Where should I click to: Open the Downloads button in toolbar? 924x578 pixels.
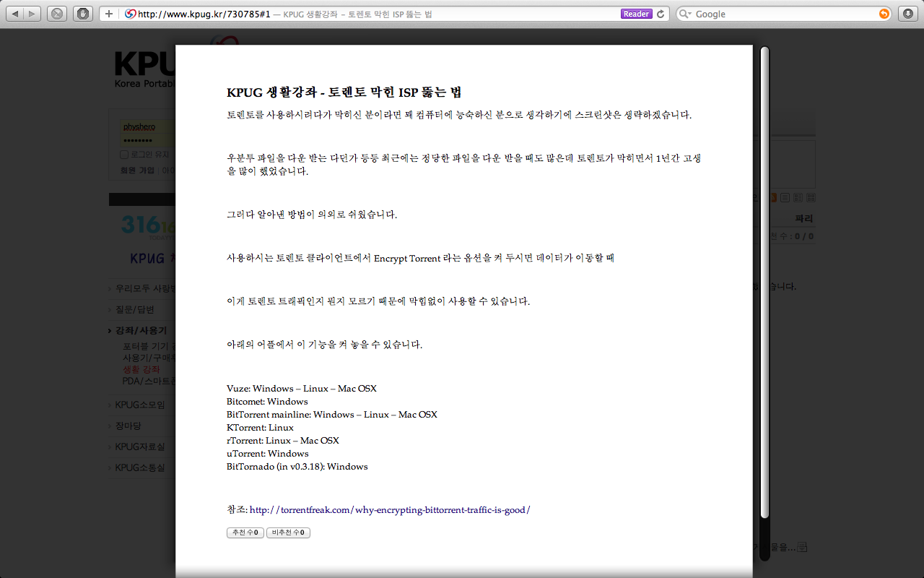[908, 14]
